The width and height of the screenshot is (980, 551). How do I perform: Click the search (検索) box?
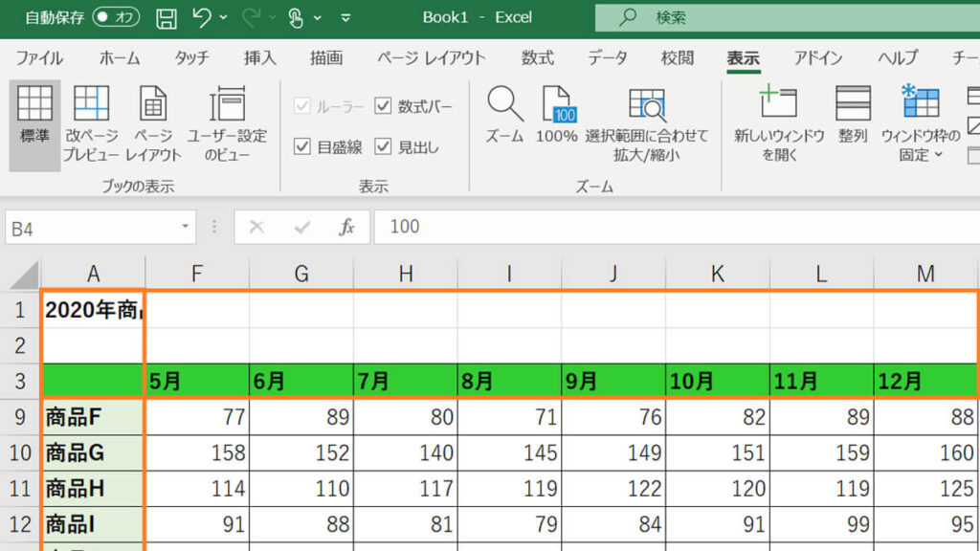coord(785,17)
